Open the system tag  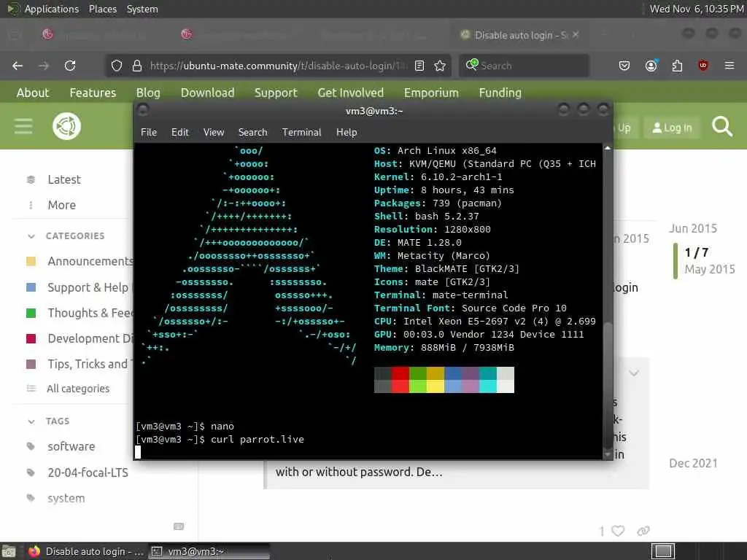click(x=66, y=498)
